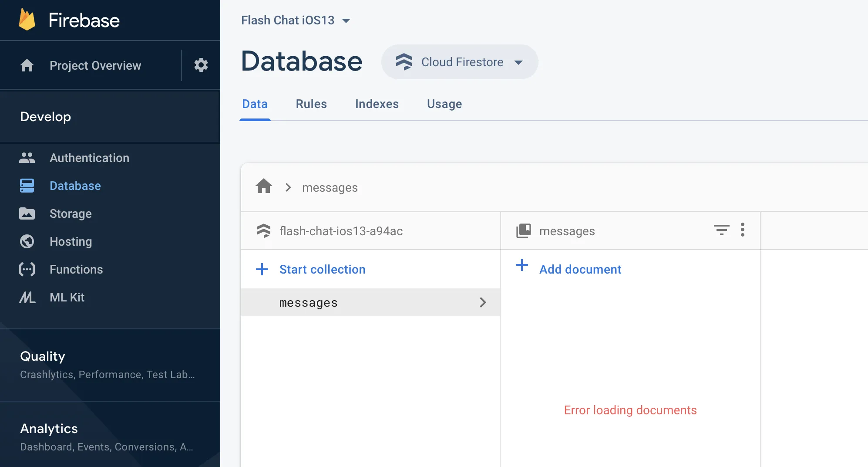Switch to the Indexes tab
This screenshot has height=467, width=868.
click(x=377, y=104)
